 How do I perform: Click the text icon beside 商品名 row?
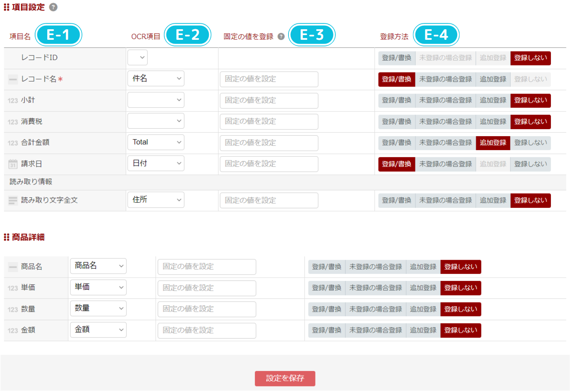(x=13, y=267)
